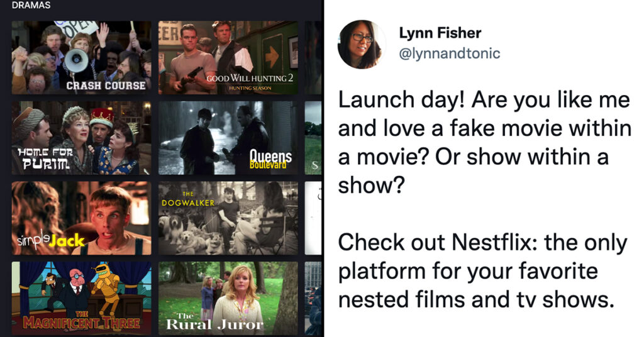Select The Magnificent Three thumbnail
The image size is (644, 337).
(x=81, y=299)
